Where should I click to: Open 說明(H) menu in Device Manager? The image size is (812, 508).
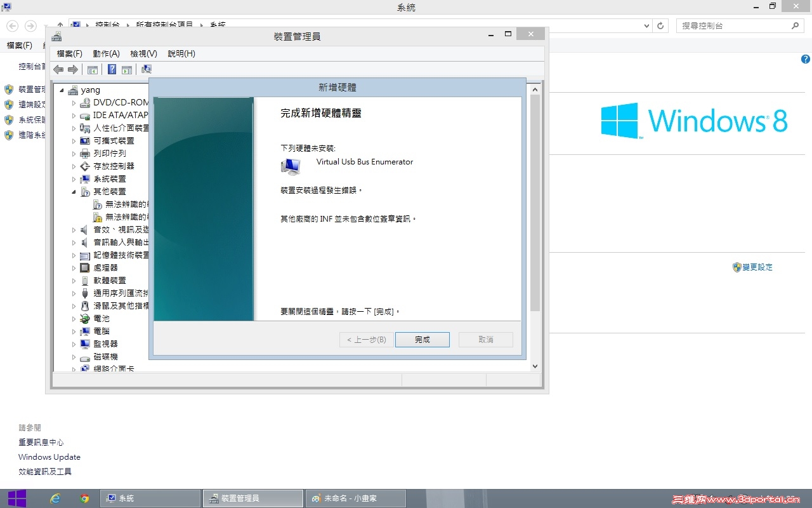coord(181,54)
